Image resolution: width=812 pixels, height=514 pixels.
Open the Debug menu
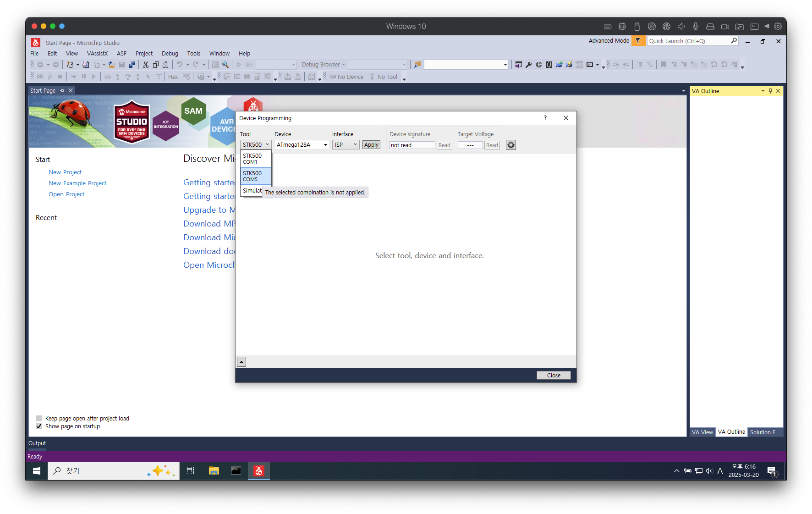pos(170,53)
